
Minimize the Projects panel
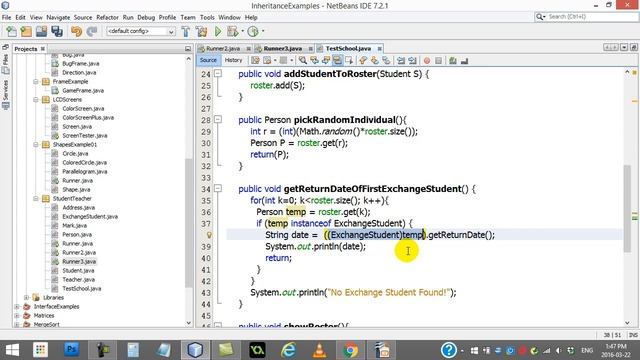(x=188, y=49)
